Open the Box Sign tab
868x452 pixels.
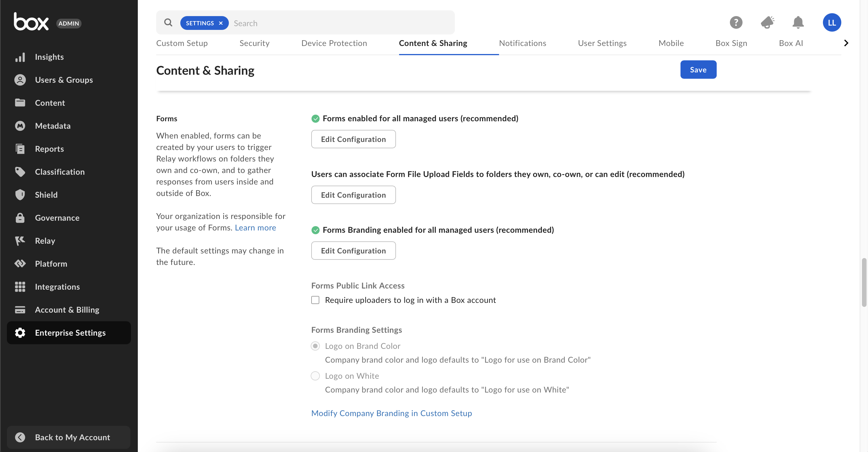pos(731,43)
